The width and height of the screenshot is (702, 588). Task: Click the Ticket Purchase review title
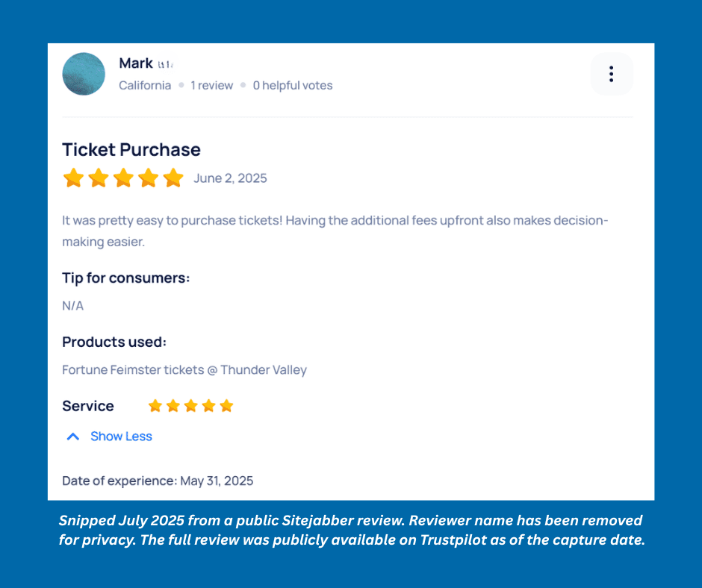[131, 149]
